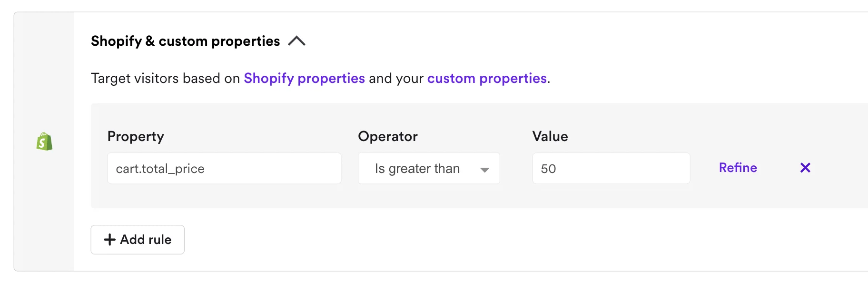The width and height of the screenshot is (868, 284).
Task: Remove the rule with the X icon
Action: coord(805,168)
